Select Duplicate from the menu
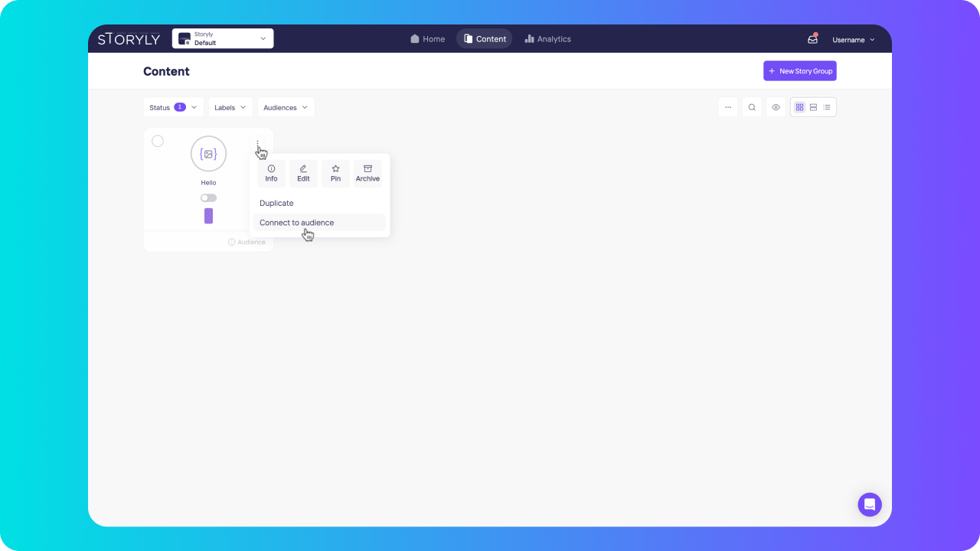The height and width of the screenshot is (551, 980). (319, 203)
